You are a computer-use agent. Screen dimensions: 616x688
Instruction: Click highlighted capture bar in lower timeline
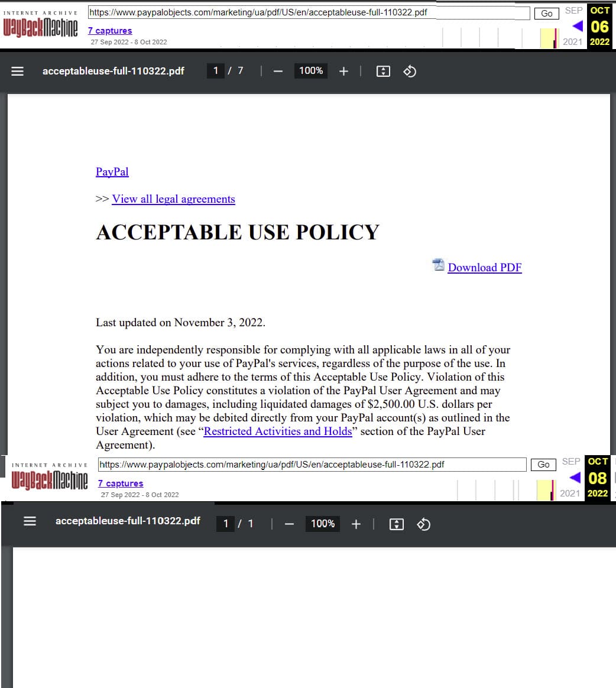click(x=546, y=489)
